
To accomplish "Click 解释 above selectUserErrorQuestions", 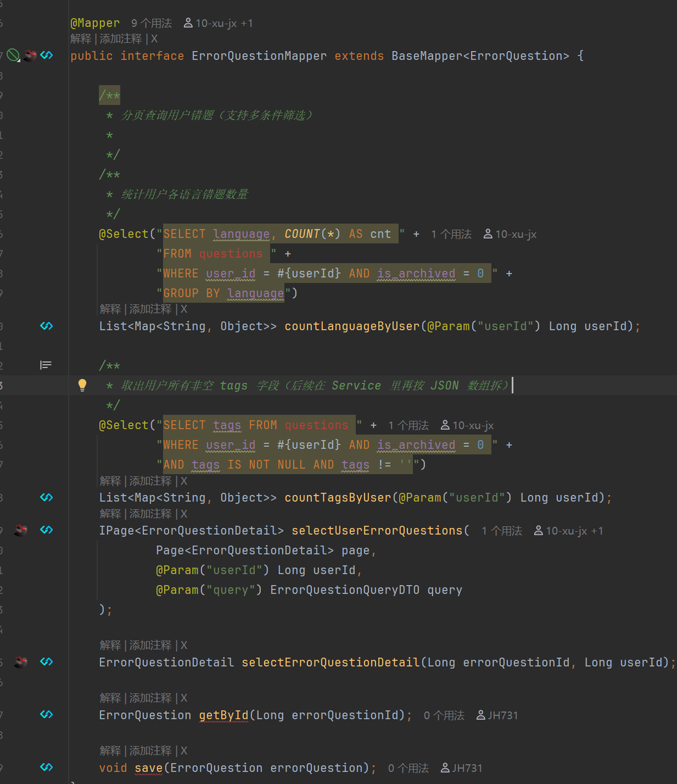I will point(110,513).
